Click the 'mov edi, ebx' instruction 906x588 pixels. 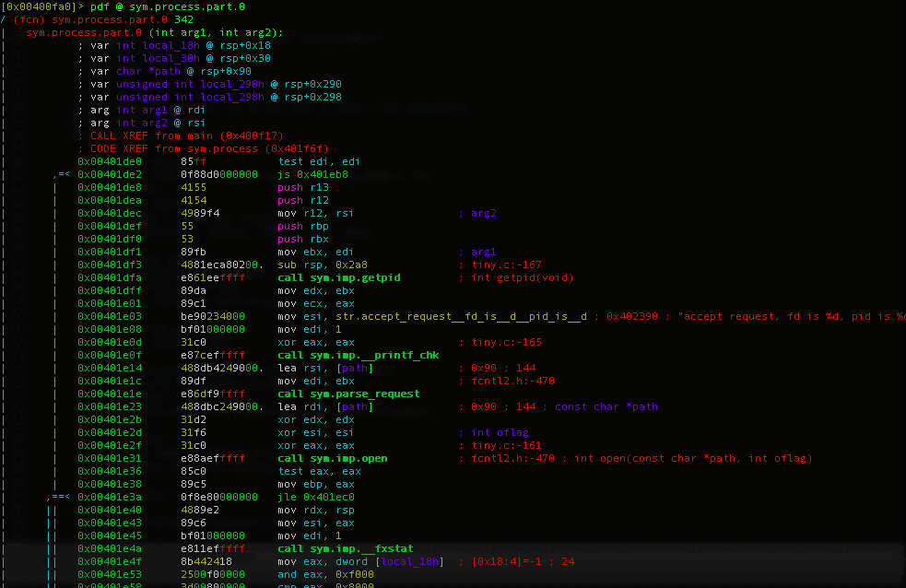(315, 382)
